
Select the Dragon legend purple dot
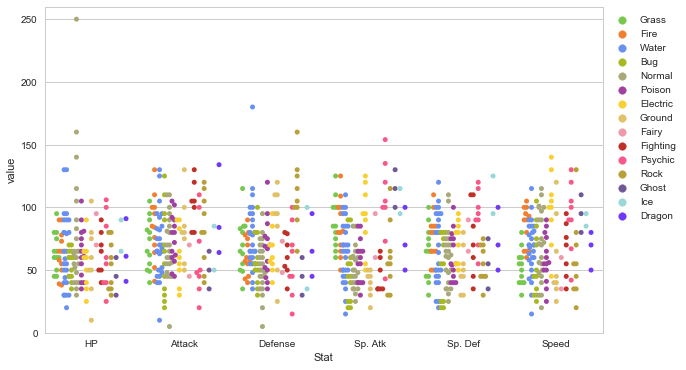click(622, 216)
